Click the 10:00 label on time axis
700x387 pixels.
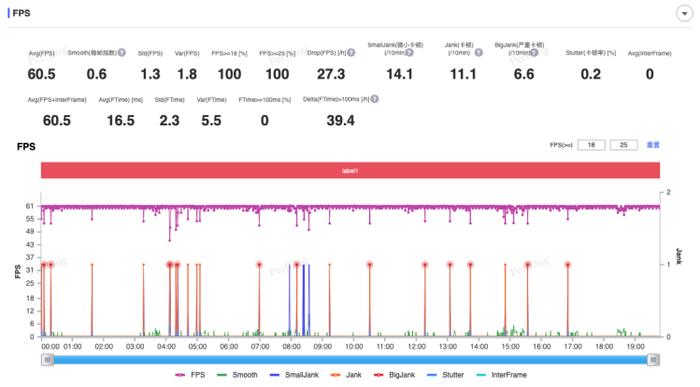pos(354,346)
